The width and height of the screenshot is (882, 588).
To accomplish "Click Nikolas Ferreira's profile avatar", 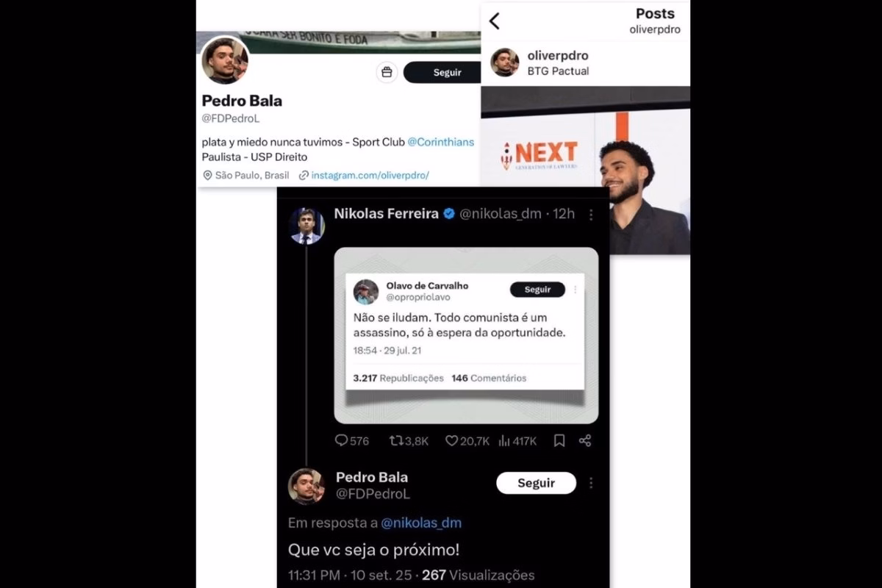I will pos(306,226).
